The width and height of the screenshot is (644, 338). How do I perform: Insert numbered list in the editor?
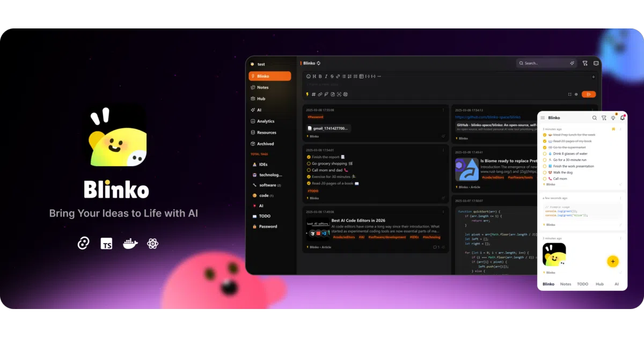point(349,76)
